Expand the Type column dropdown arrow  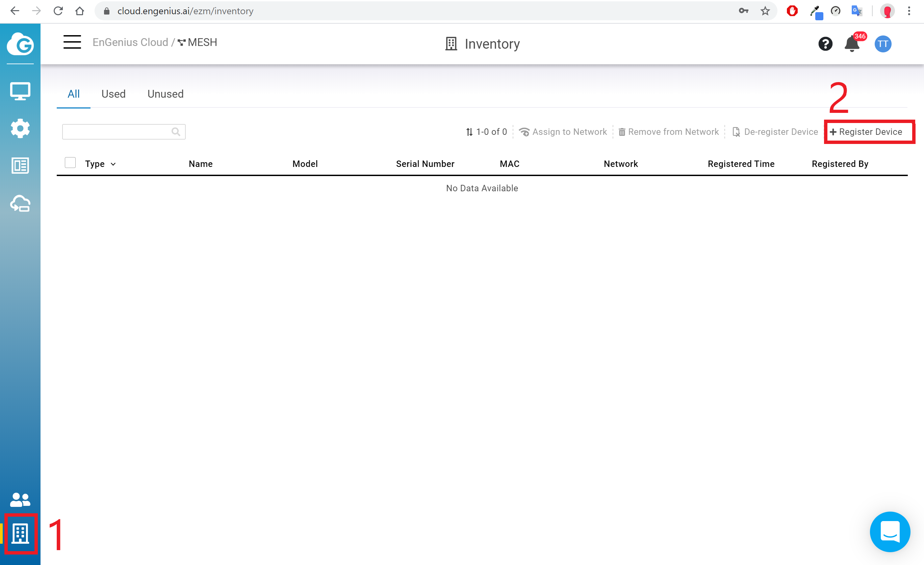[113, 164]
